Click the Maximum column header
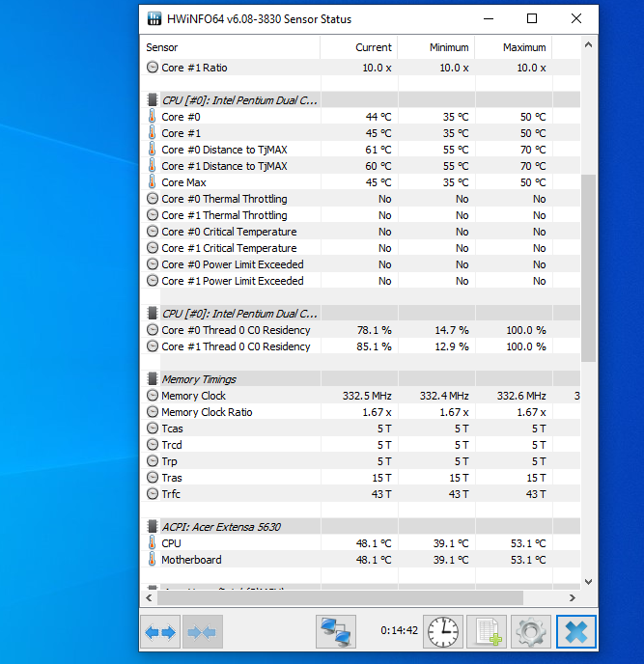The width and height of the screenshot is (644, 664). click(x=514, y=47)
